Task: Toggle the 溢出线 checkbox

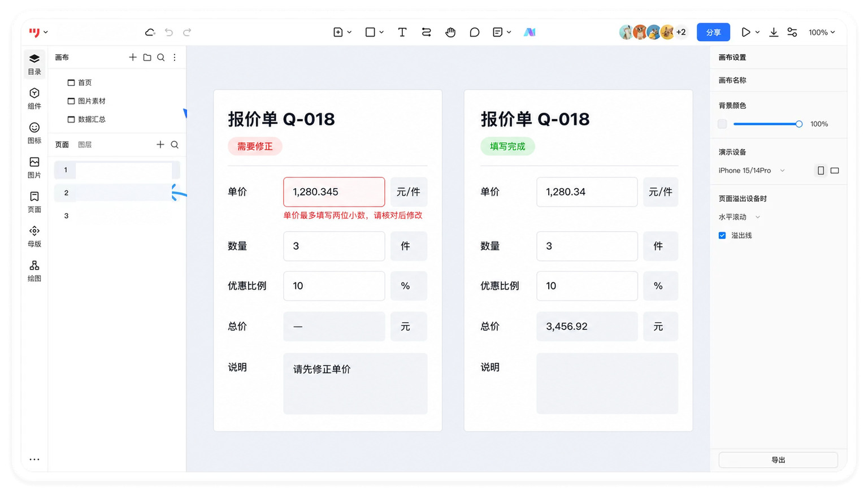Action: pos(722,235)
